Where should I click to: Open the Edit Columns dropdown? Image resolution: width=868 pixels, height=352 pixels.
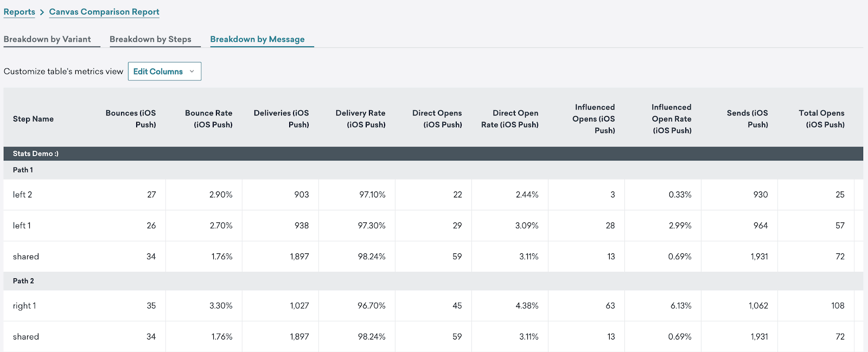[x=164, y=71]
